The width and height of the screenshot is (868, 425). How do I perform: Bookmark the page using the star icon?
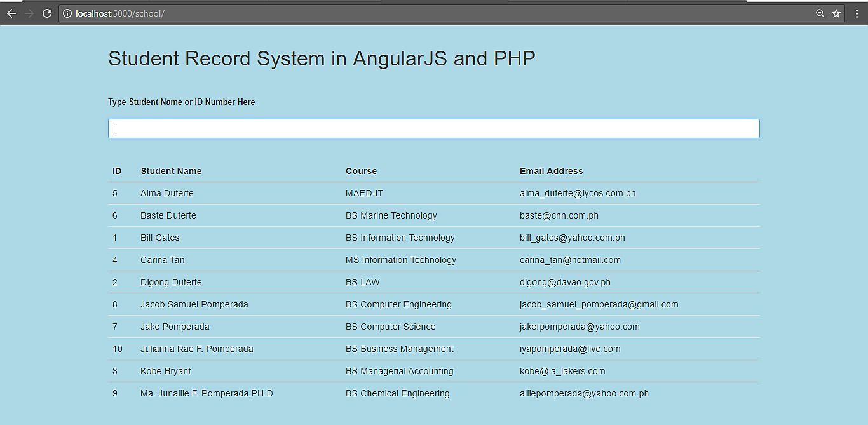coord(837,13)
